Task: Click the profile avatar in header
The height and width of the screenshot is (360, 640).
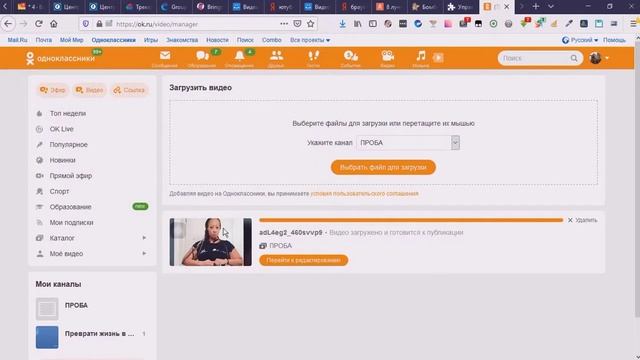Action: pyautogui.click(x=595, y=58)
